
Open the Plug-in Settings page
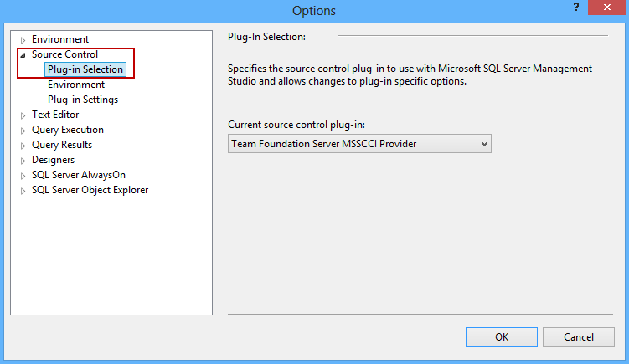pos(83,100)
